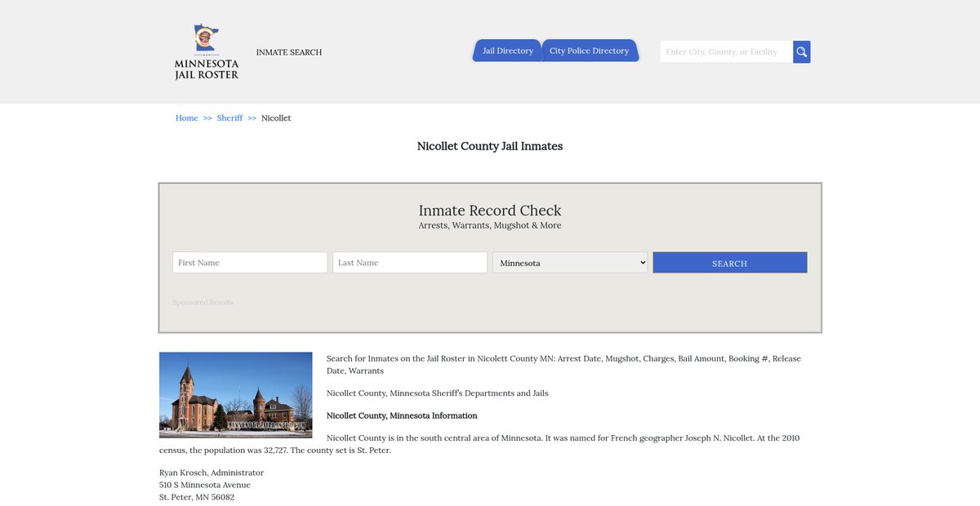Expand the Minnesota state dropdown
Screen dimensions: 980x506
pyautogui.click(x=569, y=263)
